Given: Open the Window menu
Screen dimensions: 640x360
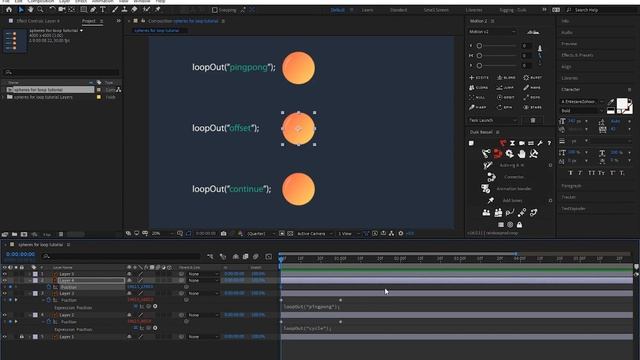Looking at the screenshot, I should click(x=142, y=2).
